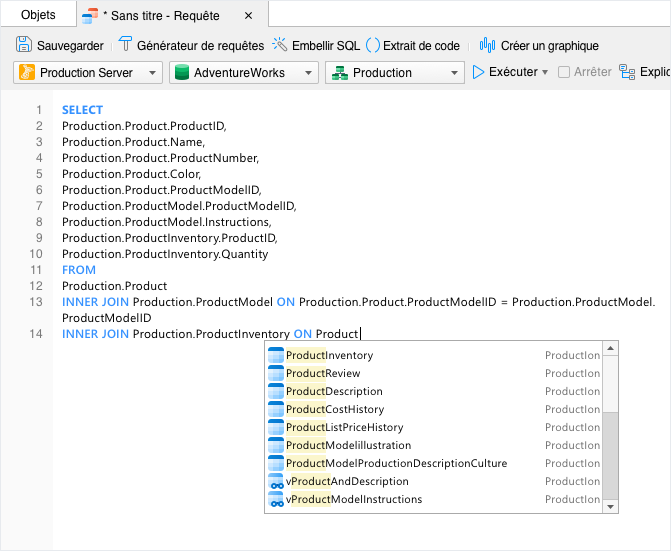Click table icon next to ProductInventory suggestion
671x551 pixels.
276,355
